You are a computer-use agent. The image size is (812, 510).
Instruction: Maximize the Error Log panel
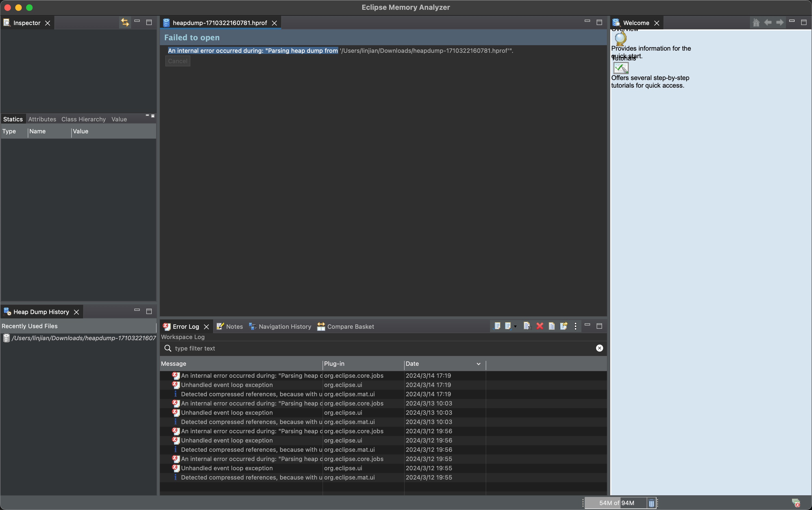click(599, 326)
